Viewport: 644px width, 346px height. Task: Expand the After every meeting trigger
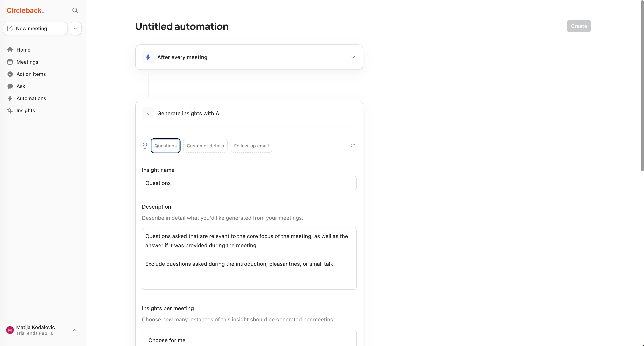(353, 57)
